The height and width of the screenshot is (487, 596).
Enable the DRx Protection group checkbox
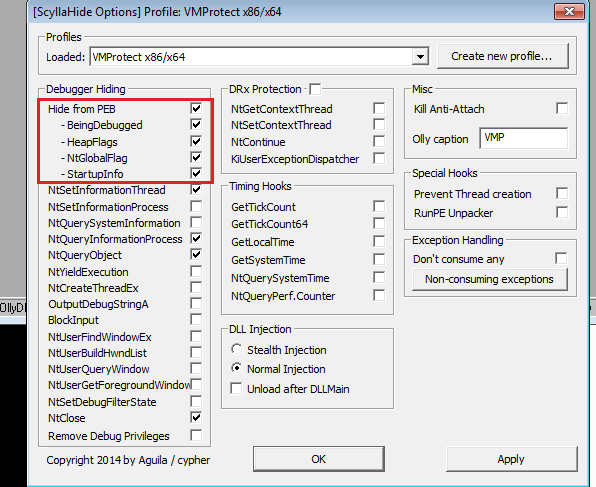[315, 89]
